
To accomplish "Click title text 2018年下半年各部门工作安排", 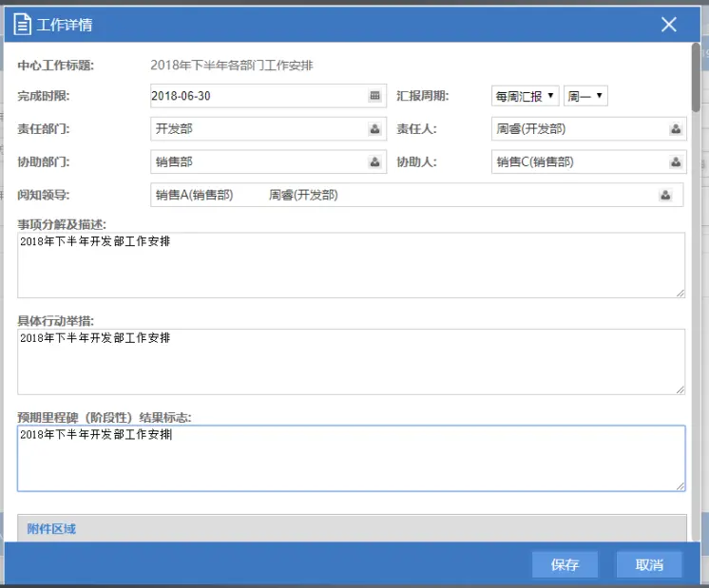I will tap(232, 66).
